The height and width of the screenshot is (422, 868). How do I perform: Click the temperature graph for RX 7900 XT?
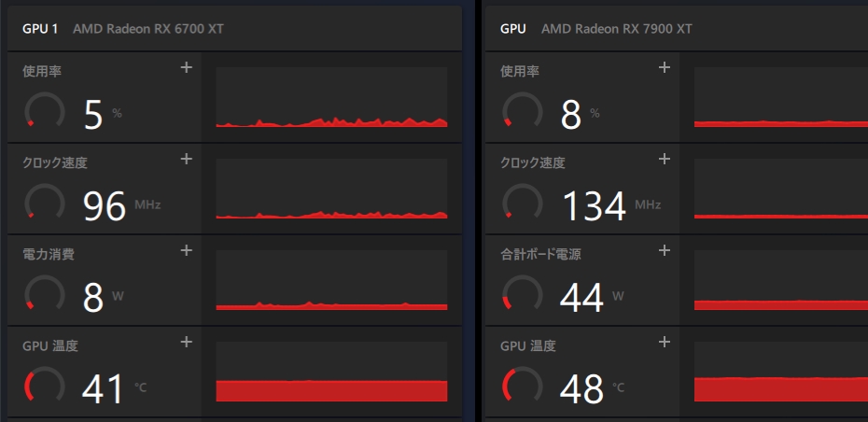pyautogui.click(x=781, y=372)
